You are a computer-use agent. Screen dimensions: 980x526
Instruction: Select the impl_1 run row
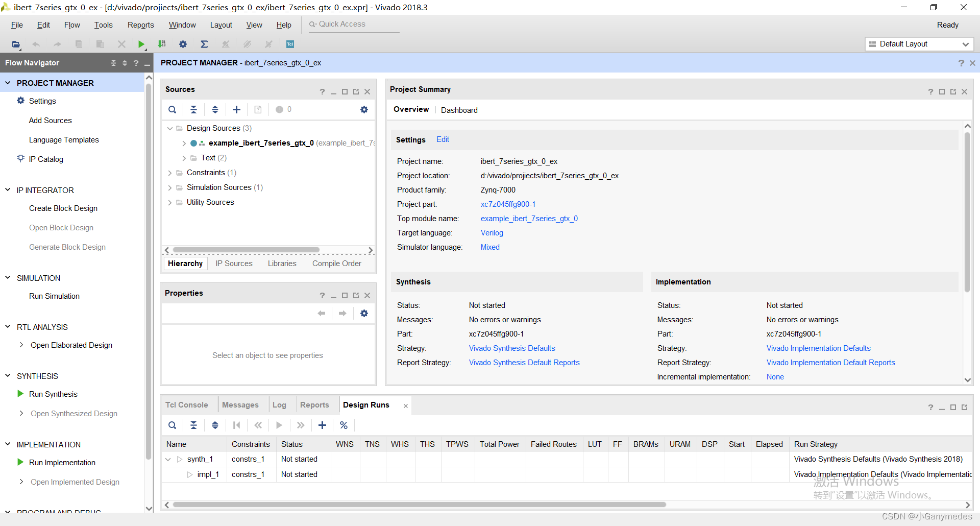567,474
